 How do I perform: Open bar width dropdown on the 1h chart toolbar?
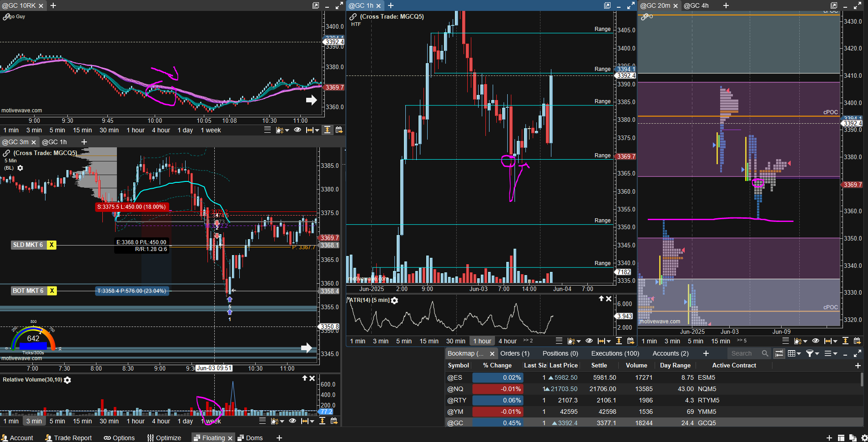click(x=604, y=342)
